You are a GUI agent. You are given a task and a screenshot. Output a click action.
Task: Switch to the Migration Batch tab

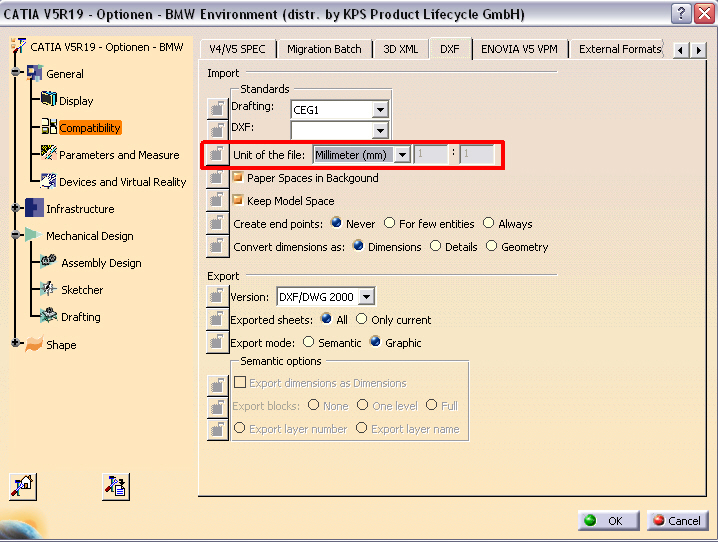[324, 49]
